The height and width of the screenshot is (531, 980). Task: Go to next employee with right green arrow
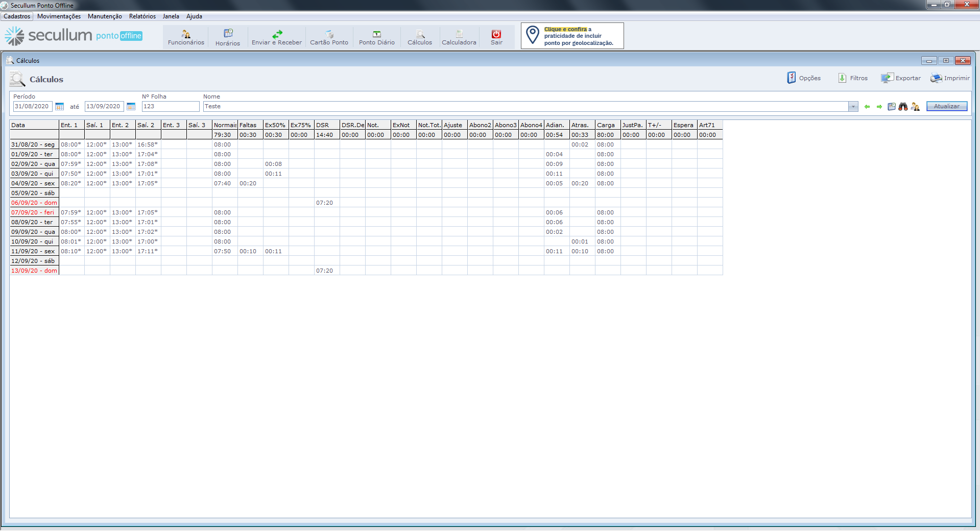879,107
